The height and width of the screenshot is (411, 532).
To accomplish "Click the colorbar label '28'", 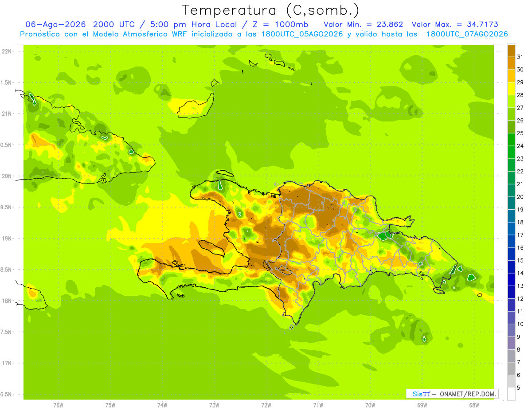I will (x=520, y=95).
